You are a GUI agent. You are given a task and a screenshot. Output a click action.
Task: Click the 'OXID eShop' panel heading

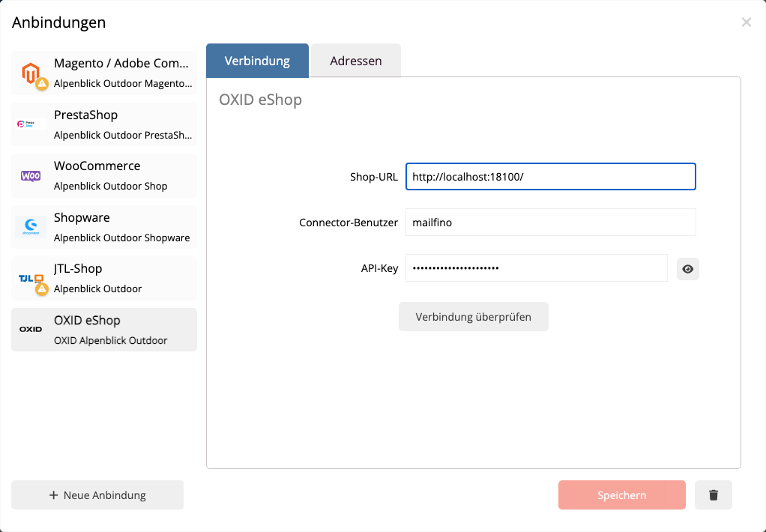tap(260, 100)
